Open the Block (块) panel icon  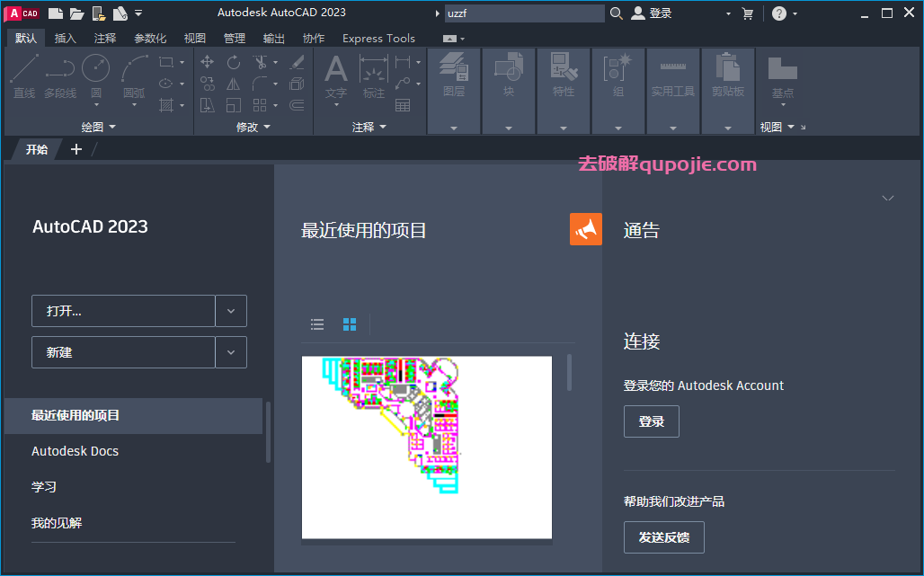509,75
